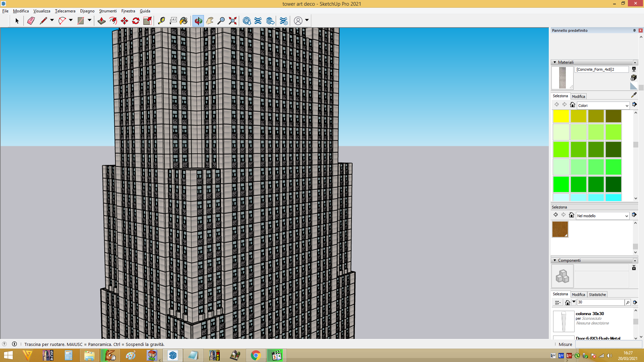Image resolution: width=644 pixels, height=362 pixels.
Task: Go to home in Nel modello browser
Action: (572, 215)
